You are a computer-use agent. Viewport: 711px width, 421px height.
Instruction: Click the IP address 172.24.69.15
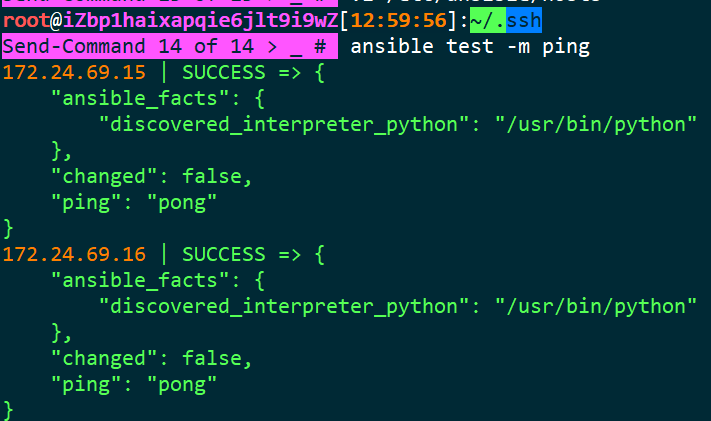click(x=74, y=73)
